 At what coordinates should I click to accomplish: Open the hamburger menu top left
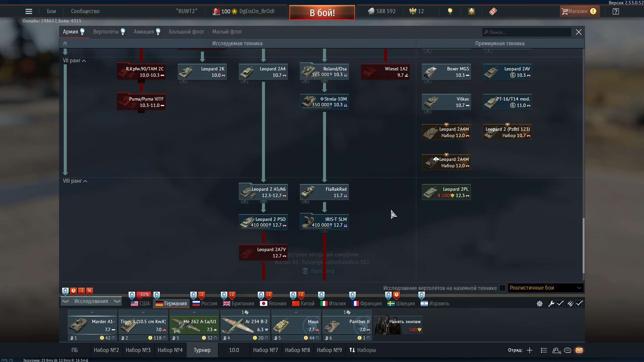29,11
